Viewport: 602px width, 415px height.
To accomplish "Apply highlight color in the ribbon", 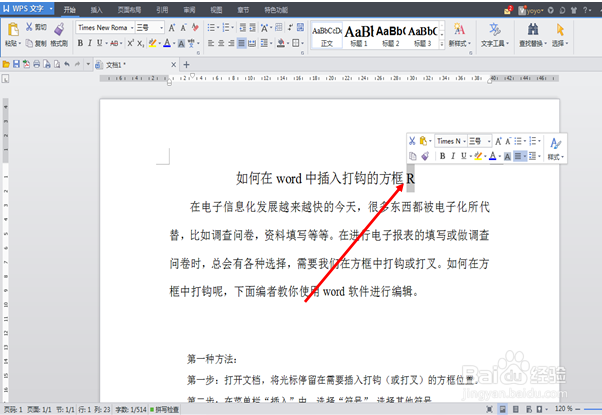I will (x=153, y=43).
